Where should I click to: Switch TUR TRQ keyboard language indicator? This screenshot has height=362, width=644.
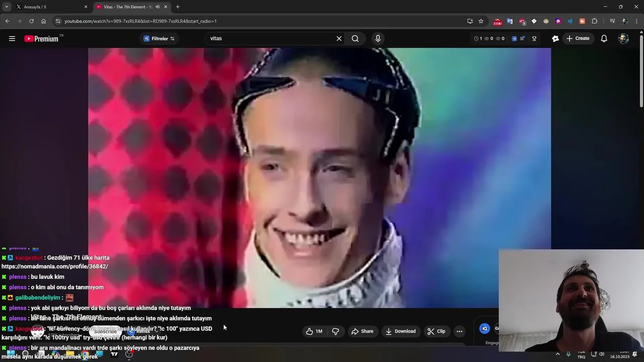[581, 354]
